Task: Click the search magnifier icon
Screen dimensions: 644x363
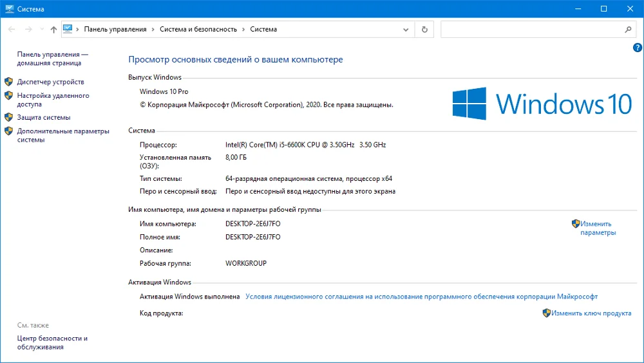Action: click(x=628, y=29)
